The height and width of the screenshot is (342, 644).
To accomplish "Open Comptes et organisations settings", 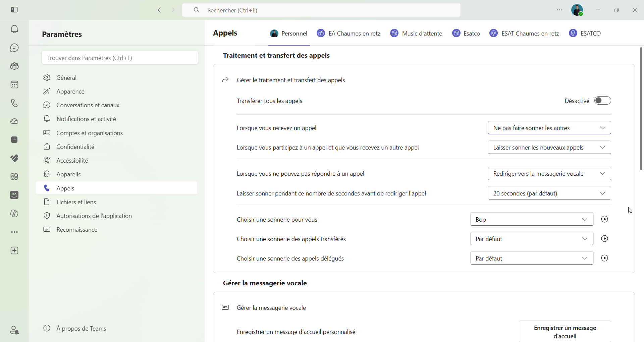I will (x=117, y=133).
